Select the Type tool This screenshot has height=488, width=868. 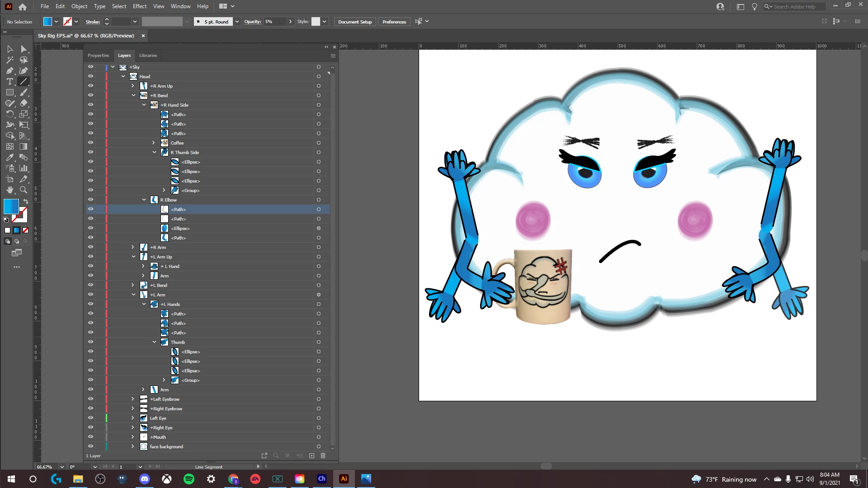[9, 81]
